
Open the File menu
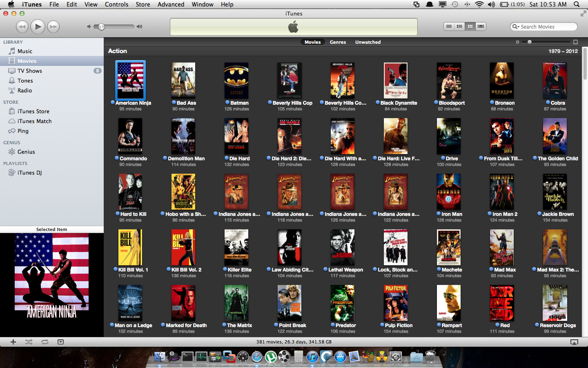point(54,4)
